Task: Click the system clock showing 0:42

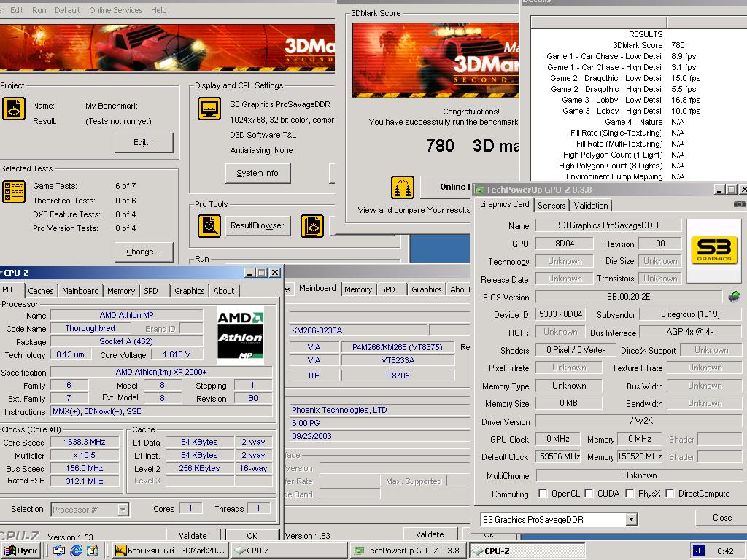Action: pos(725,551)
